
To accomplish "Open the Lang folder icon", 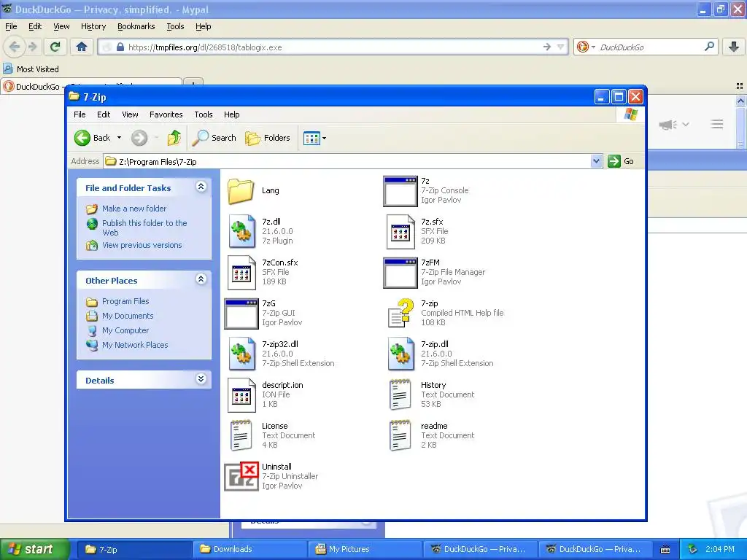I will point(241,190).
